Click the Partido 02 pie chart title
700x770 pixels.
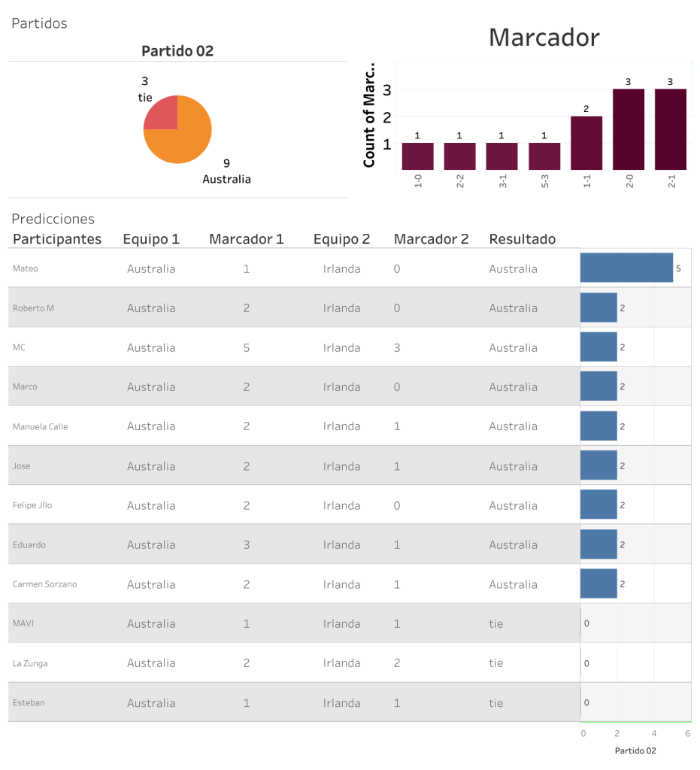(177, 51)
